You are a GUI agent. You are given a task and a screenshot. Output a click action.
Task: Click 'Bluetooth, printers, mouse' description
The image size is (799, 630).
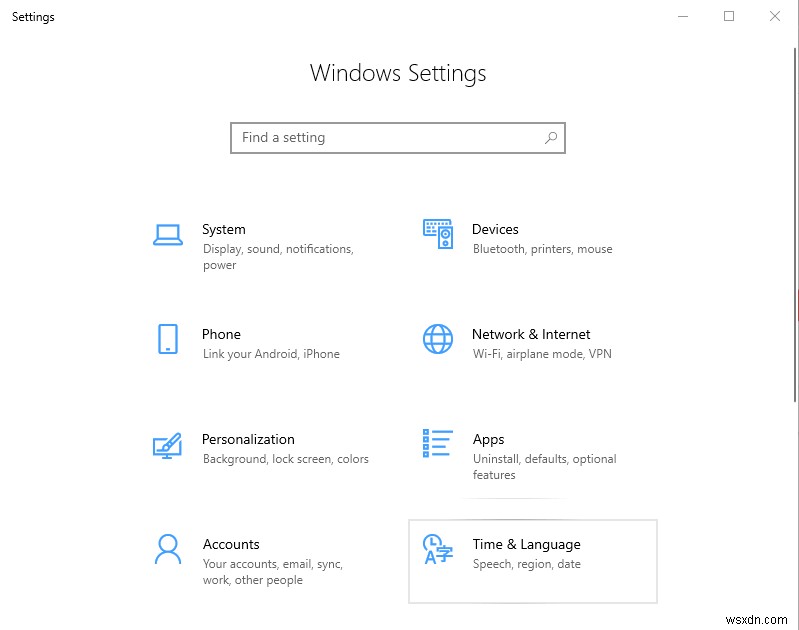point(543,249)
